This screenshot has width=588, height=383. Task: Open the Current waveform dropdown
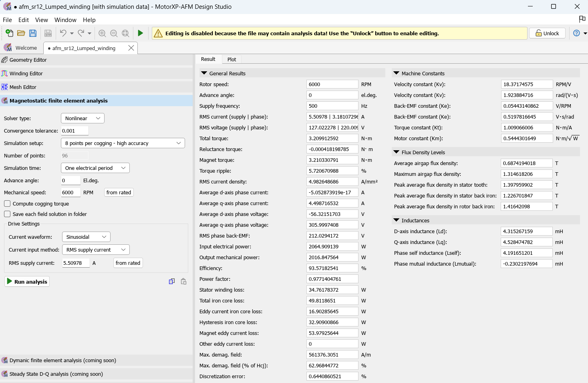86,237
